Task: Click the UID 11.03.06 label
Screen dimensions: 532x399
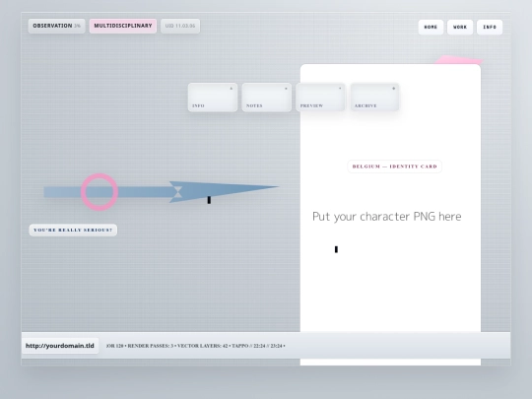Action: [x=180, y=26]
